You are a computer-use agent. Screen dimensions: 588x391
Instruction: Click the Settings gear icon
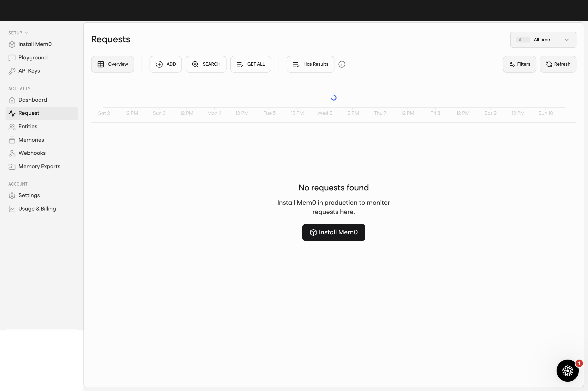12,195
